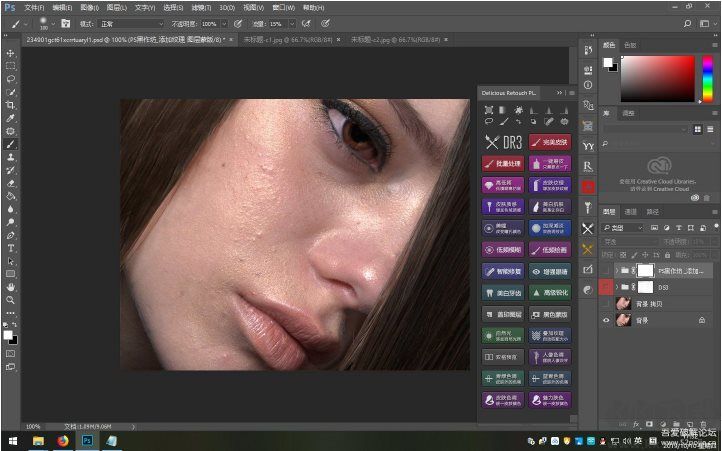Select the Crop tool
The image size is (722, 451).
click(x=11, y=105)
